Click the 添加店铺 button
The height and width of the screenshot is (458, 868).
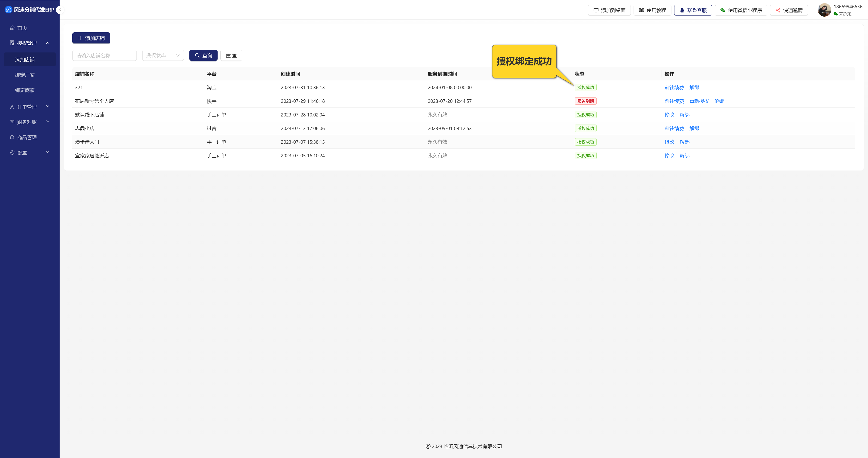pyautogui.click(x=91, y=38)
